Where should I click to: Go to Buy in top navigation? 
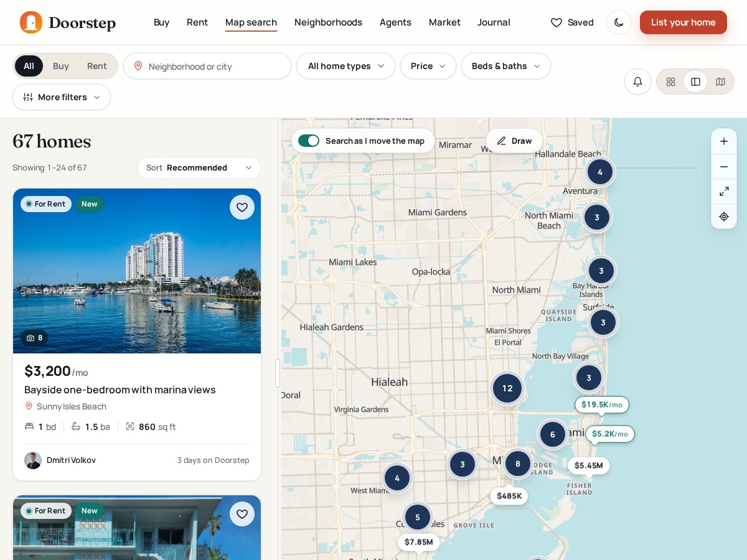click(161, 22)
